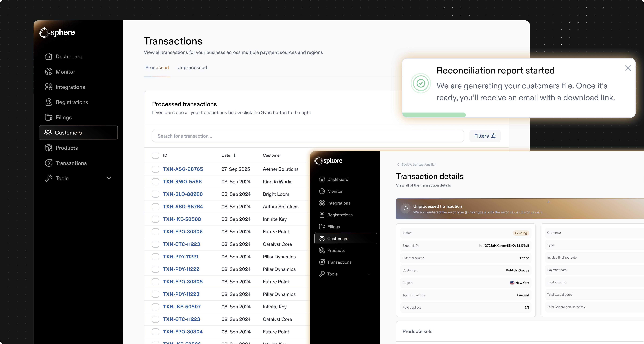Click the Filings folder icon in main sidebar
This screenshot has height=344, width=644.
48,117
